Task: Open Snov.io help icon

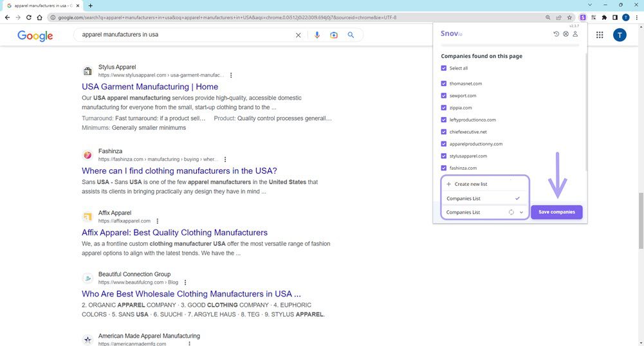Action: click(x=566, y=34)
